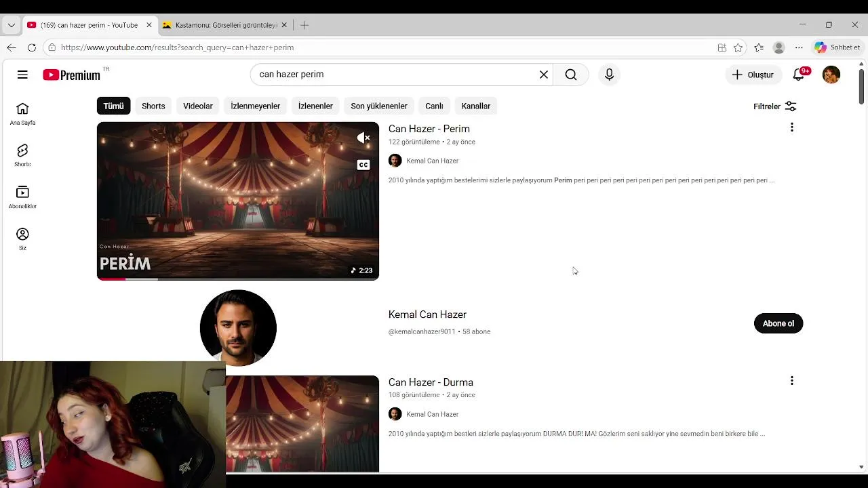Open Abonelikler in the sidebar

tap(22, 197)
